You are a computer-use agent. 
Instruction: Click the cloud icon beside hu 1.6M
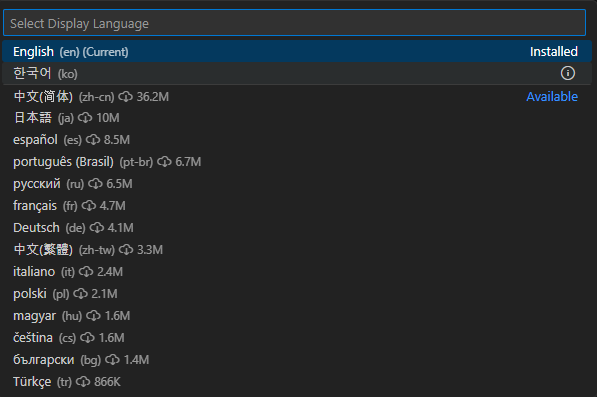[93, 316]
